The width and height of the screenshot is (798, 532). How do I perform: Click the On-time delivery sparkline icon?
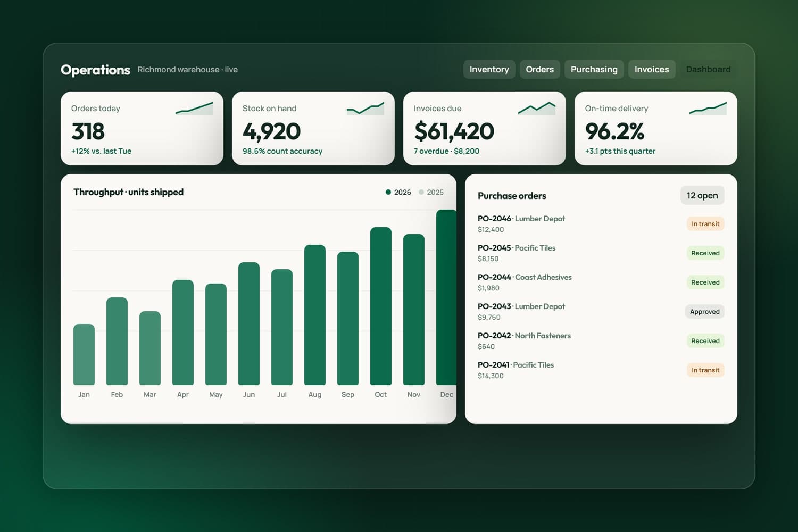pos(708,109)
